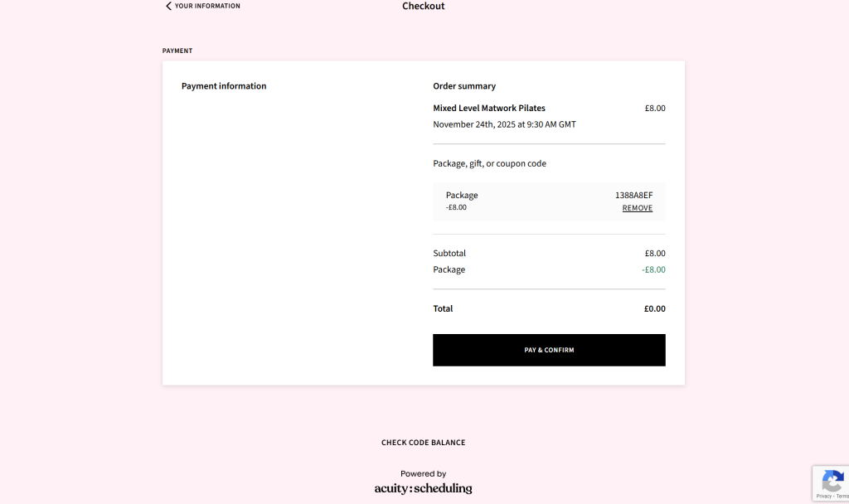The width and height of the screenshot is (849, 504).
Task: Go back to Your Information
Action: (207, 6)
